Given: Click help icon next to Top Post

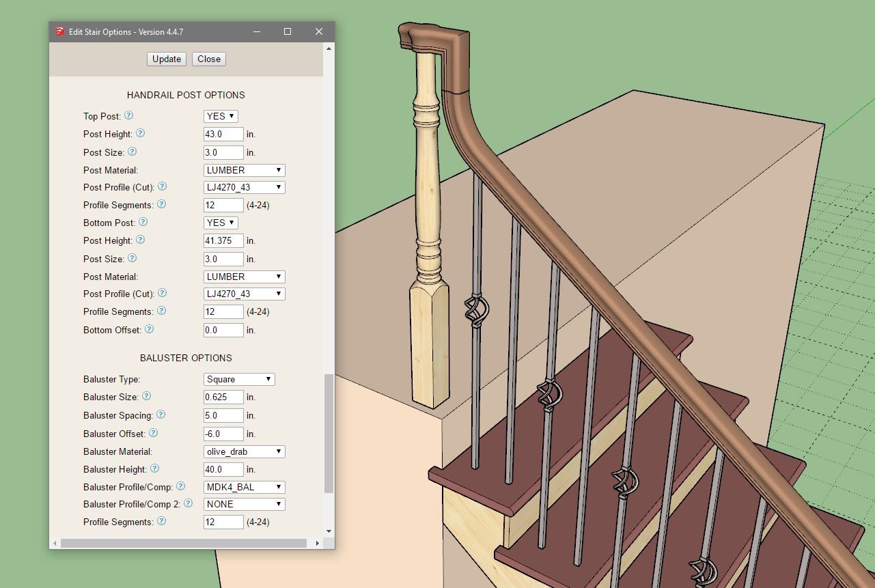Looking at the screenshot, I should [128, 115].
